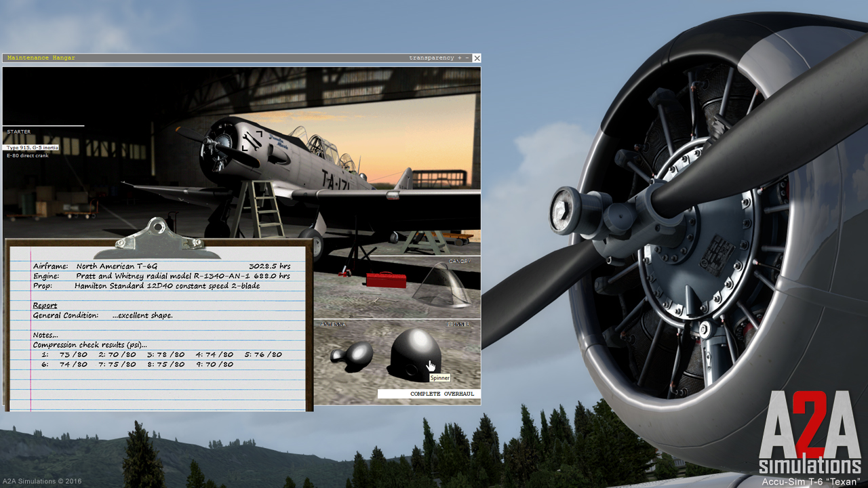This screenshot has height=488, width=868.
Task: Click cylinder 3 compression value 78/80
Action: (170, 354)
